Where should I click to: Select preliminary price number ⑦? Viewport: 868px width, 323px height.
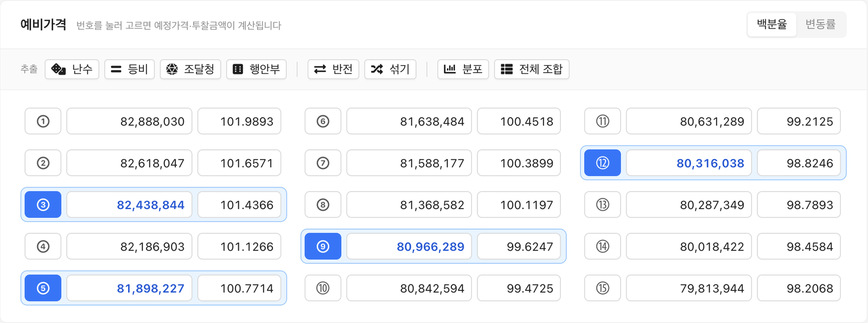coord(323,163)
